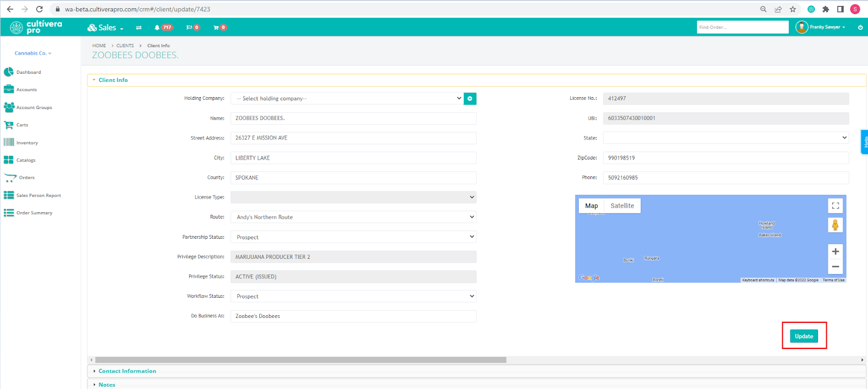The image size is (868, 389).
Task: Open browser extensions puzzle icon
Action: [826, 9]
